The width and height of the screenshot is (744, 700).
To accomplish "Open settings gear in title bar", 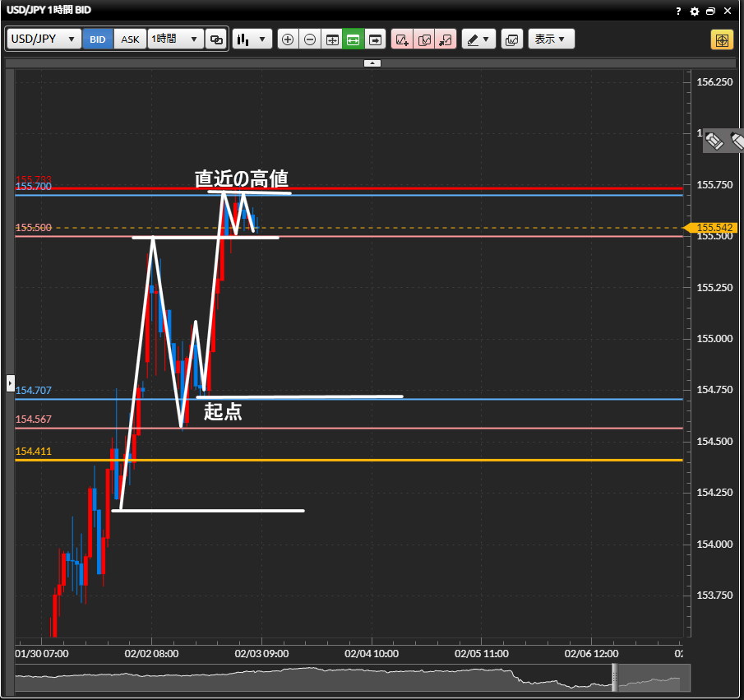I will [x=695, y=12].
